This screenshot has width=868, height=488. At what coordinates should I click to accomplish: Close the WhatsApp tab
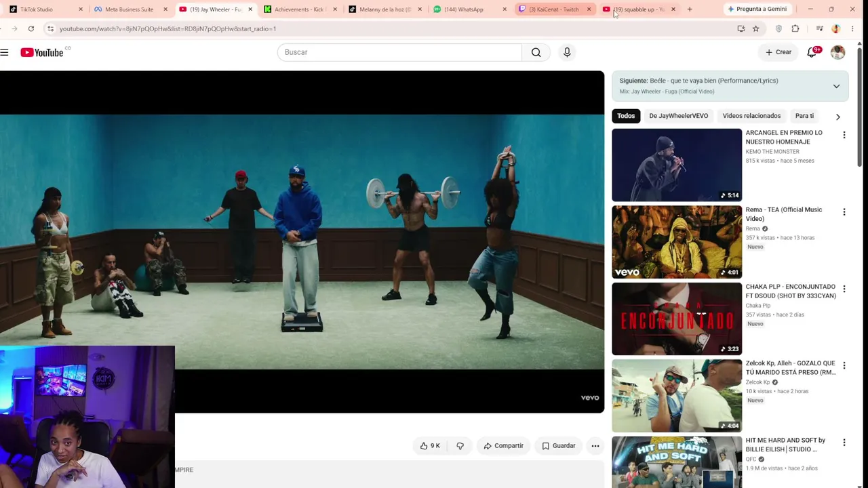coord(505,9)
